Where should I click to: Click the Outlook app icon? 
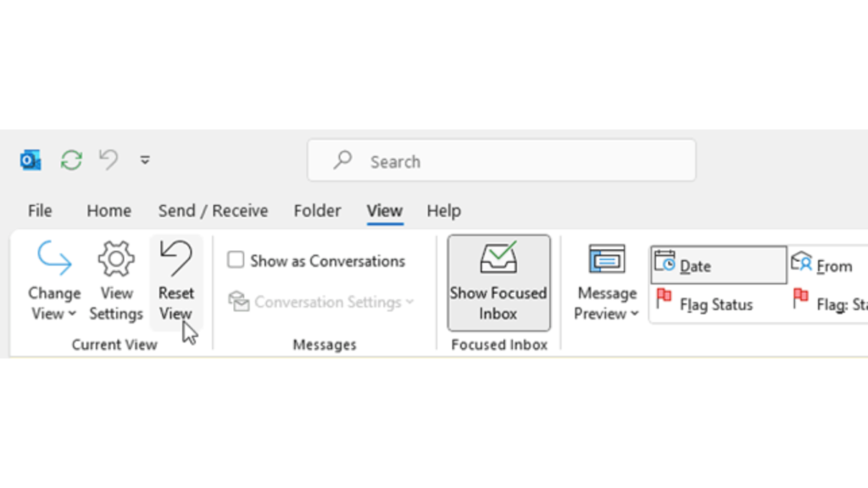click(x=31, y=160)
